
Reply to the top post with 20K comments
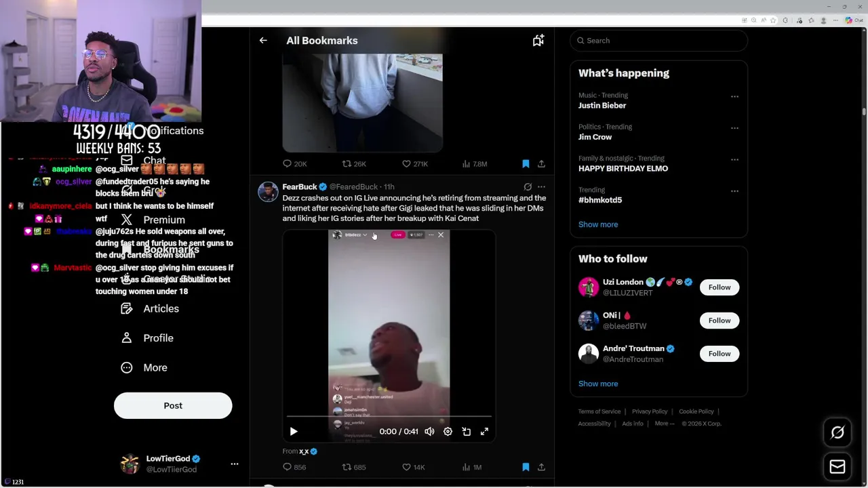pyautogui.click(x=295, y=164)
